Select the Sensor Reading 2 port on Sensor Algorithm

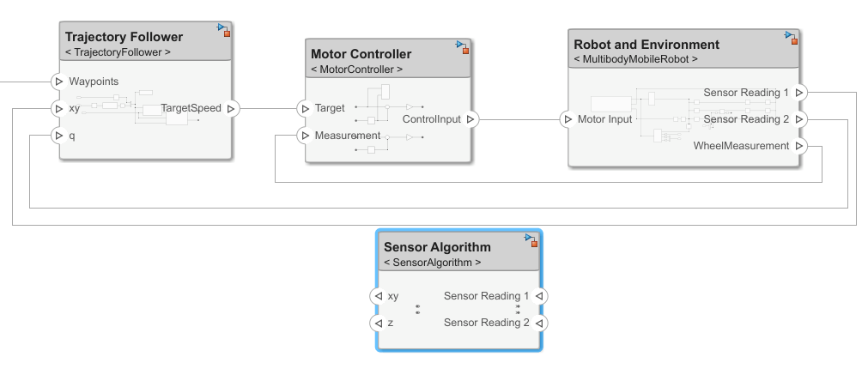tap(540, 324)
